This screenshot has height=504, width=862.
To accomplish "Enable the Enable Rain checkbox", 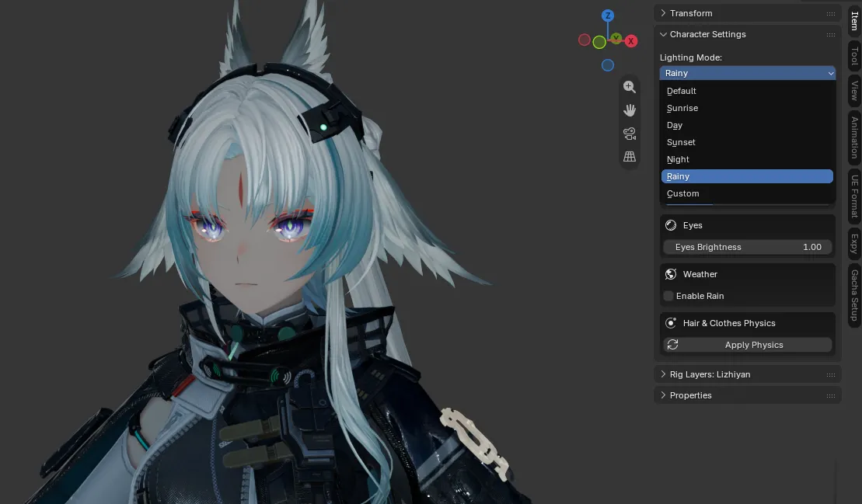I will tap(668, 296).
